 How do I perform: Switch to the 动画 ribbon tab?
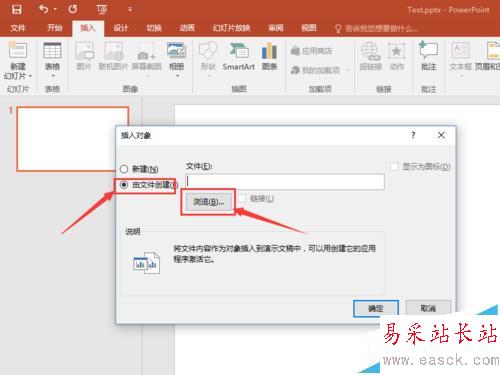(x=187, y=28)
